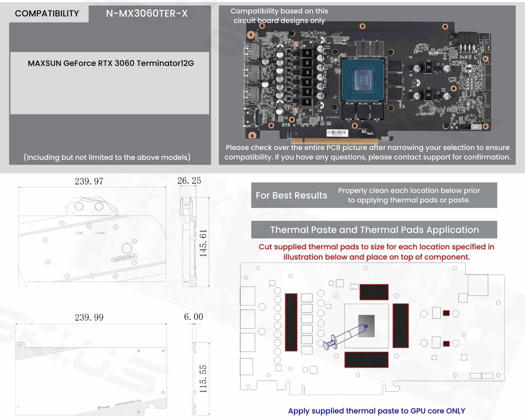Click the 145.61 height dimension label
525x420 pixels.
click(203, 243)
